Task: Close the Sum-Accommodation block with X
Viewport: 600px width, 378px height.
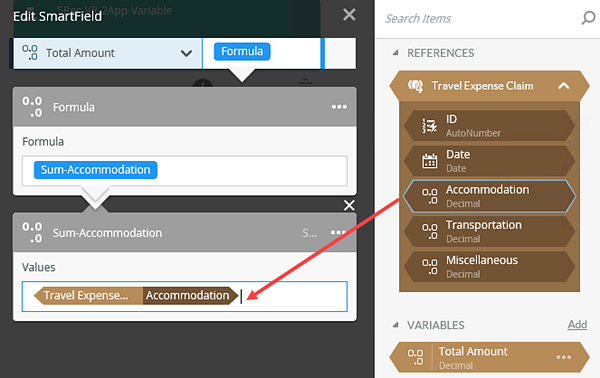Action: (x=349, y=205)
